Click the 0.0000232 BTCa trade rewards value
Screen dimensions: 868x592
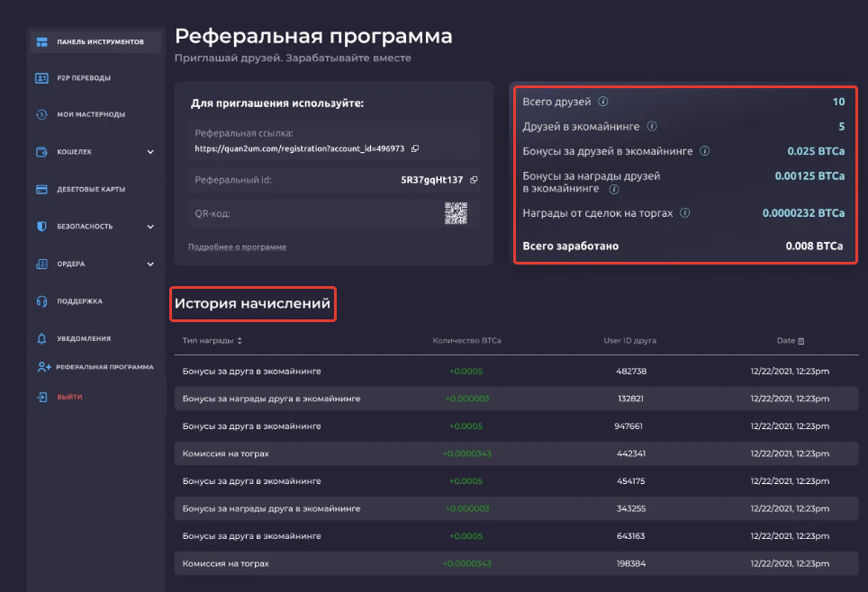pyautogui.click(x=803, y=213)
